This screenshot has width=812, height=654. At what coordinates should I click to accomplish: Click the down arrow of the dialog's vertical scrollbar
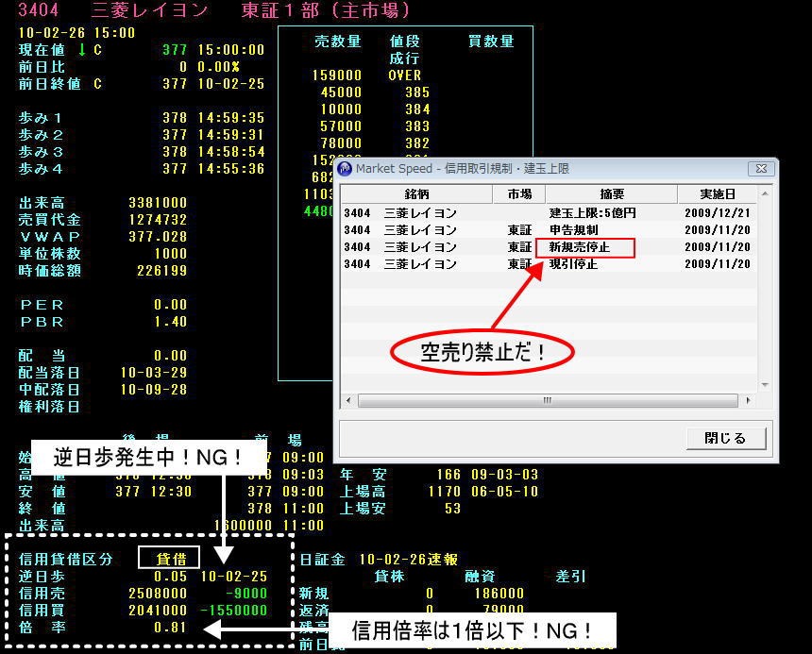765,385
